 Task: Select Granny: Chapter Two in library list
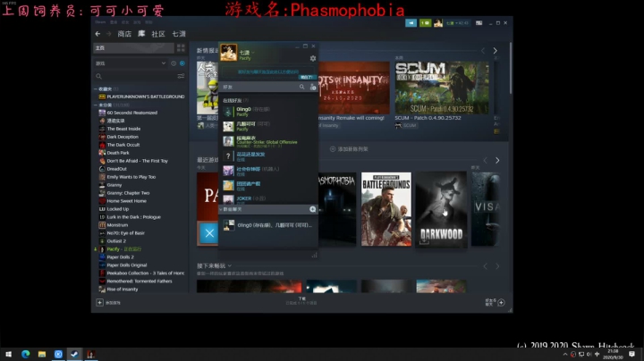click(x=124, y=193)
